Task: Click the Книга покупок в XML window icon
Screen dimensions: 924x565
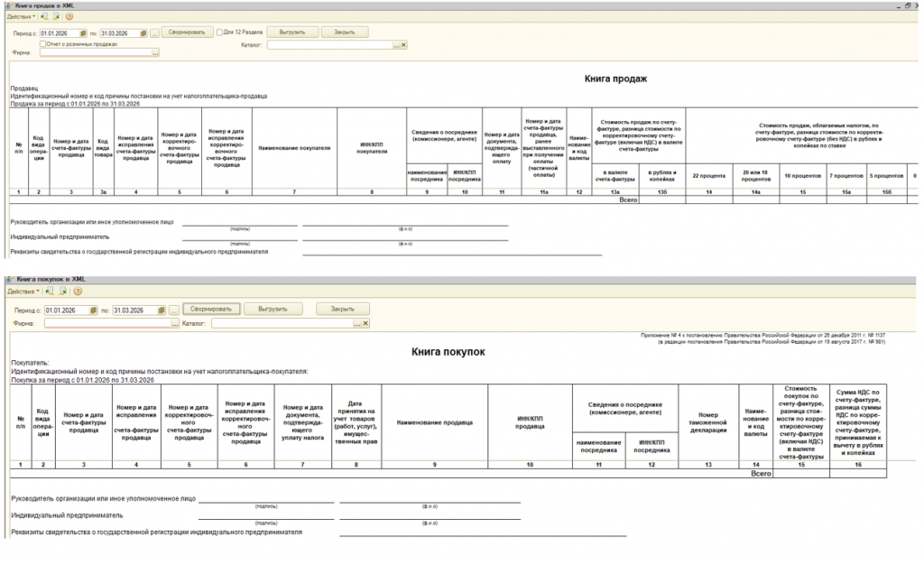Action: tap(9, 279)
